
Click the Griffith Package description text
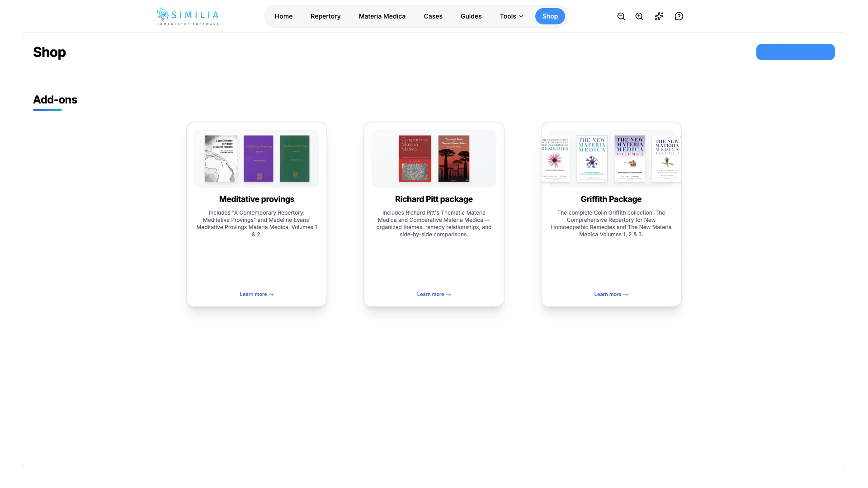611,224
